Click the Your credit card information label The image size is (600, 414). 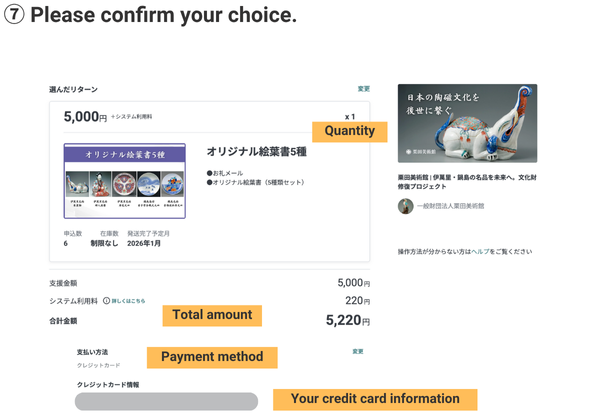(375, 399)
